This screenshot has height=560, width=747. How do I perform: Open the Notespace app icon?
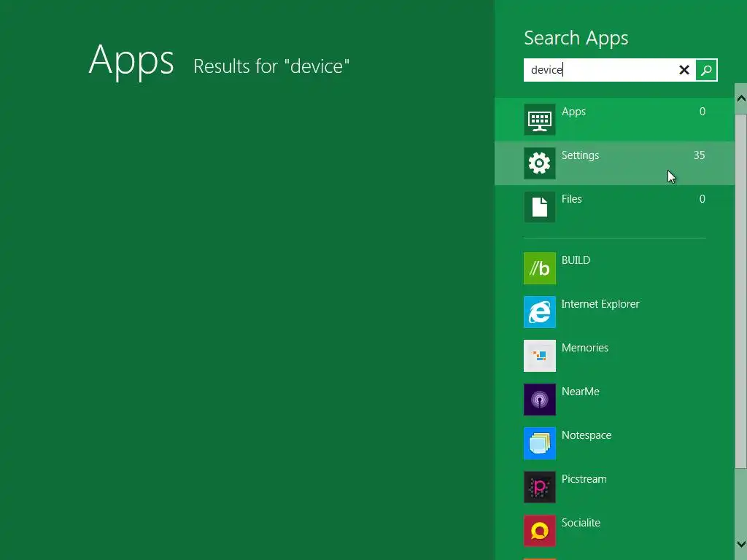[539, 443]
